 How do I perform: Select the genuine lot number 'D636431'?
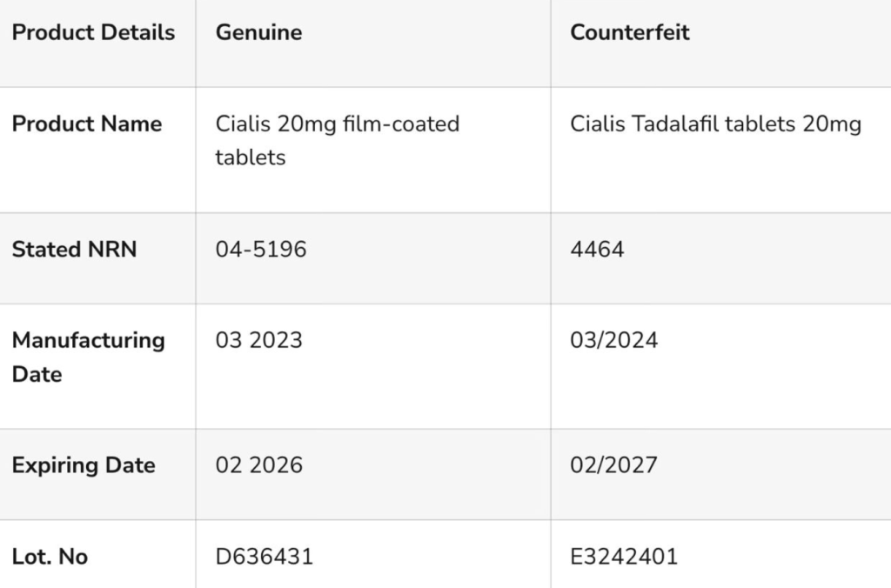coord(264,557)
